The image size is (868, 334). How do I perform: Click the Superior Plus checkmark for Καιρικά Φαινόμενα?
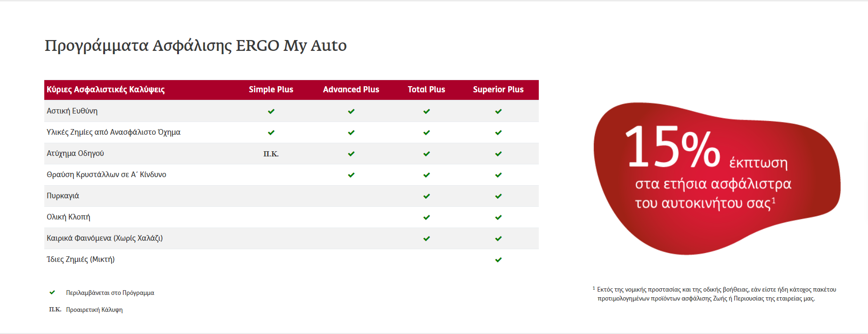[x=498, y=239]
